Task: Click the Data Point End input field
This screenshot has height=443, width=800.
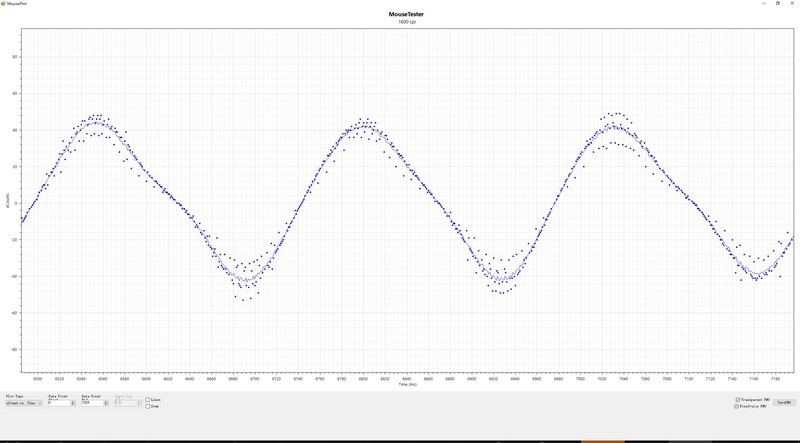Action: [92, 403]
